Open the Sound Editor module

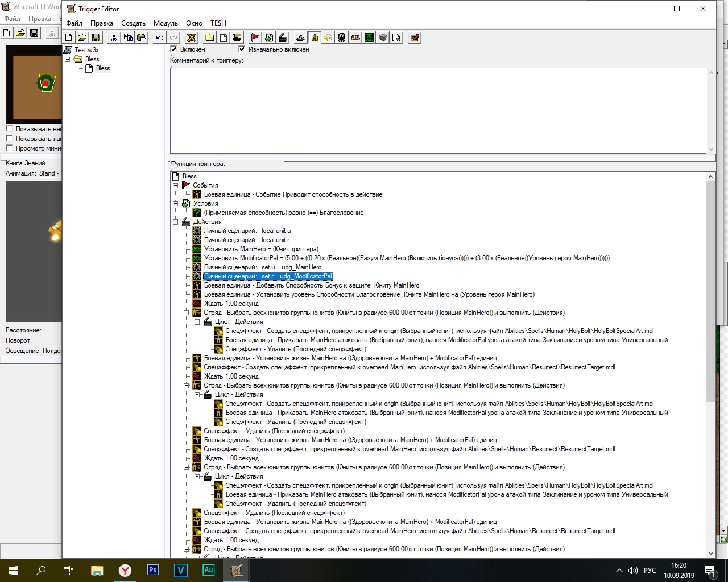328,38
